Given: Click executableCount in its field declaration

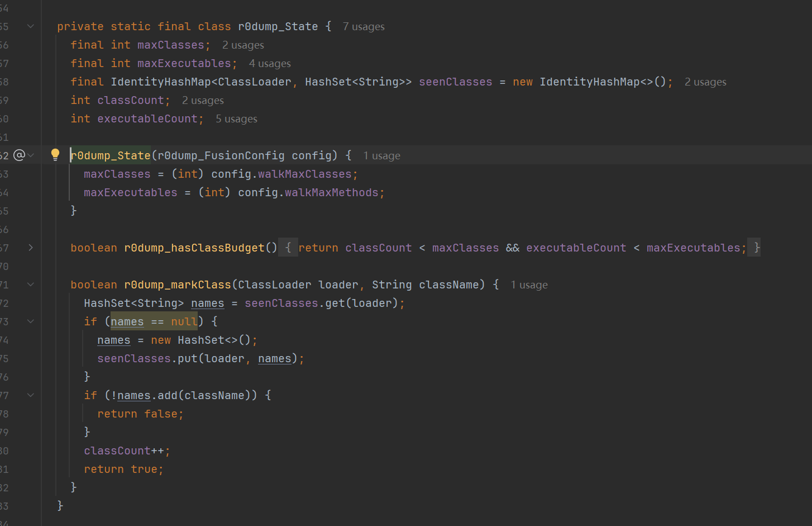Looking at the screenshot, I should (147, 119).
